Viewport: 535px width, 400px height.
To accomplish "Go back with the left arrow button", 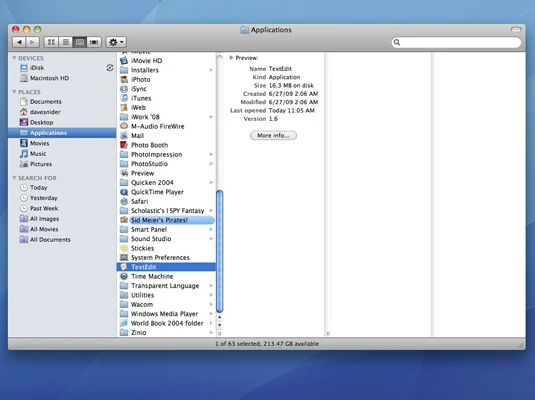I will (x=19, y=42).
